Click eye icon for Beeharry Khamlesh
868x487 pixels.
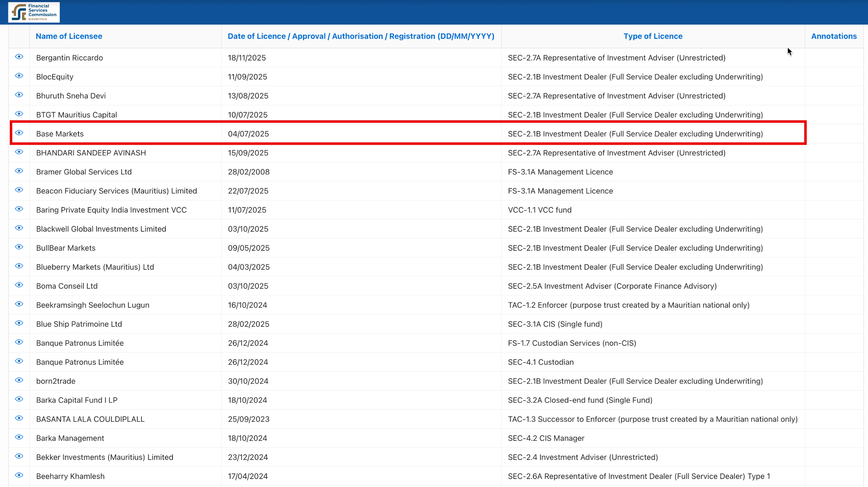tap(19, 475)
